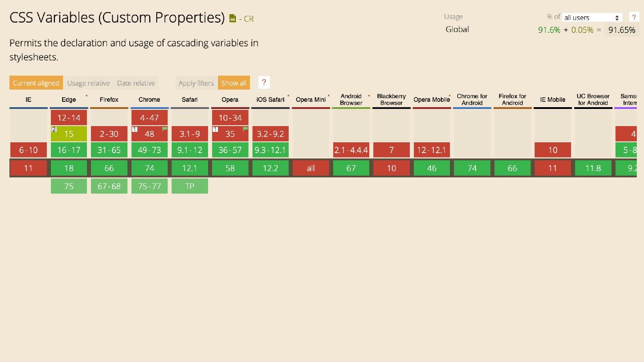Click the note 1 badge on Opera 35
The height and width of the screenshot is (362, 644).
pos(215,129)
